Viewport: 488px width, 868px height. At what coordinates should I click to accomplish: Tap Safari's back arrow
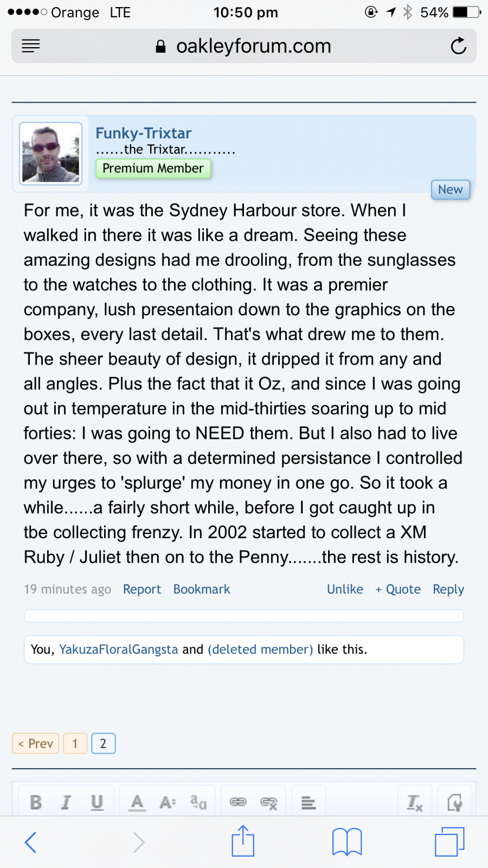click(31, 842)
